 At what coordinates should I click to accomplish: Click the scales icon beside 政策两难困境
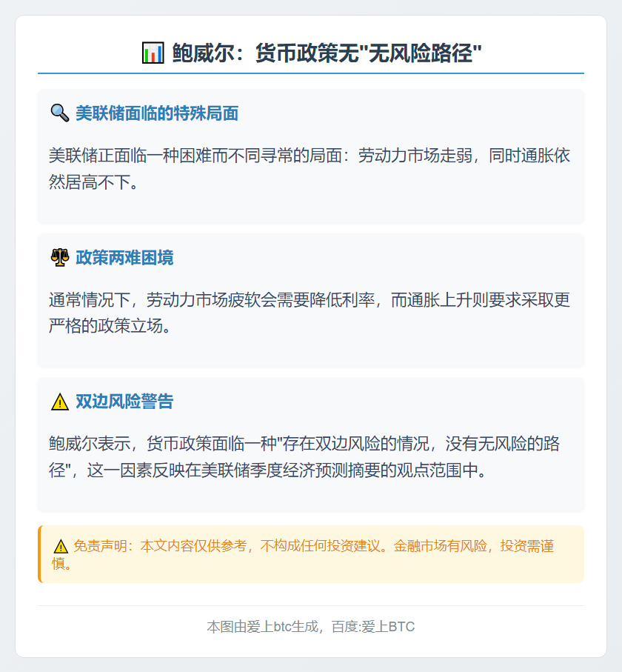59,258
